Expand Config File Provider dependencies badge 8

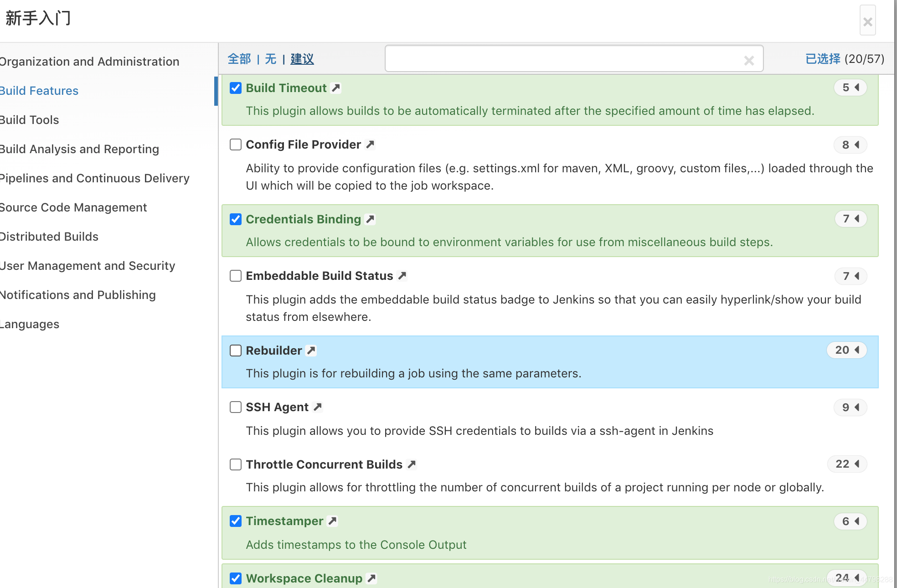point(851,145)
